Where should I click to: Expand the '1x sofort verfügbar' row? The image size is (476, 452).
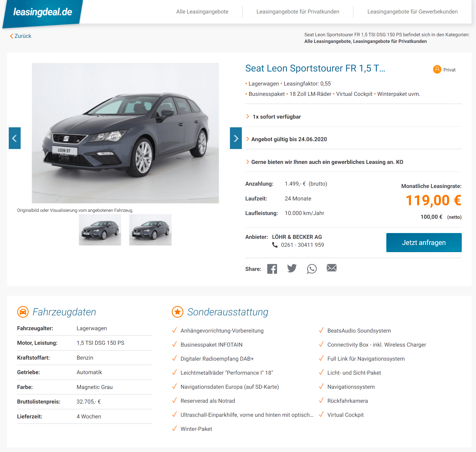click(353, 117)
